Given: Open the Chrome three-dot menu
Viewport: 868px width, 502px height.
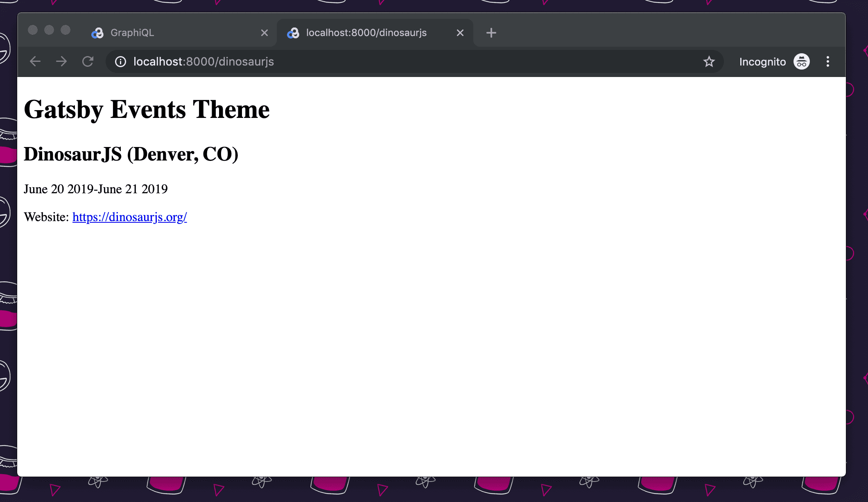Looking at the screenshot, I should [x=827, y=62].
